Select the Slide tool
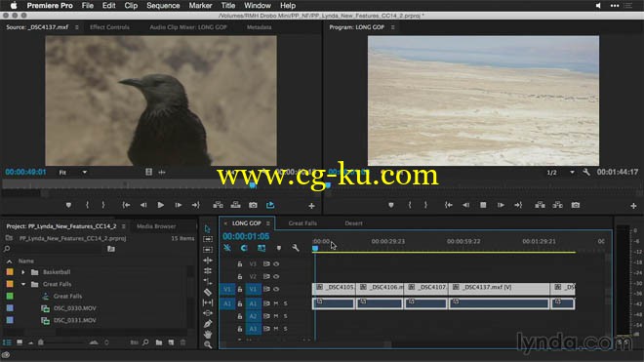This screenshot has height=362, width=644. pos(208,313)
